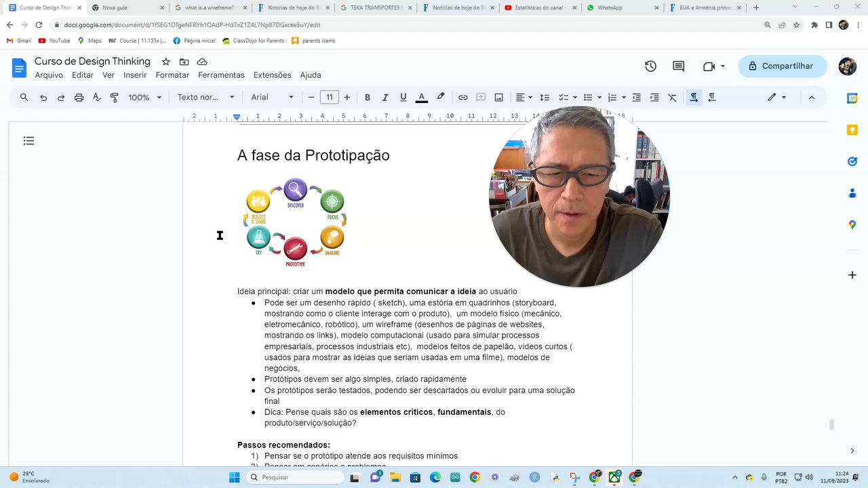
Task: Open the Inserir menu
Action: pos(135,75)
